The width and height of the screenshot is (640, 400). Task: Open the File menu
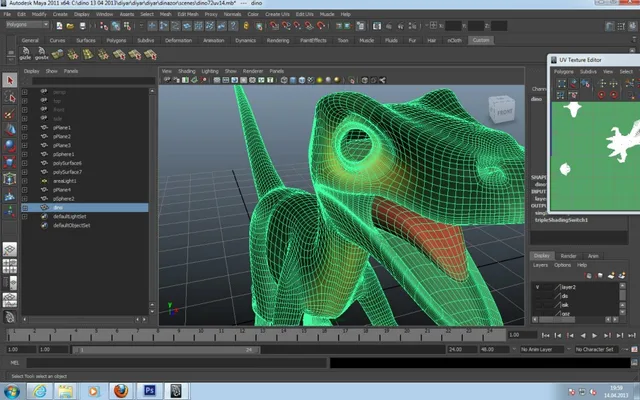pyautogui.click(x=7, y=14)
